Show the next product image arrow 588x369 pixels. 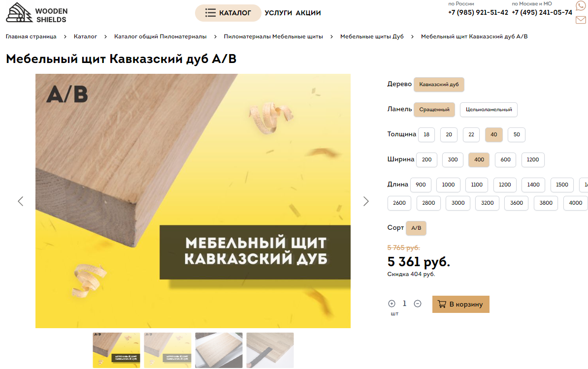(x=366, y=201)
